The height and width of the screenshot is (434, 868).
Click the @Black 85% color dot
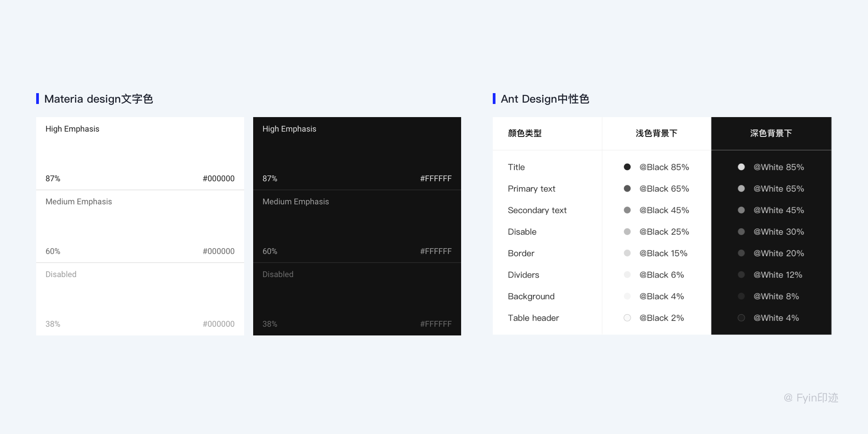click(627, 167)
